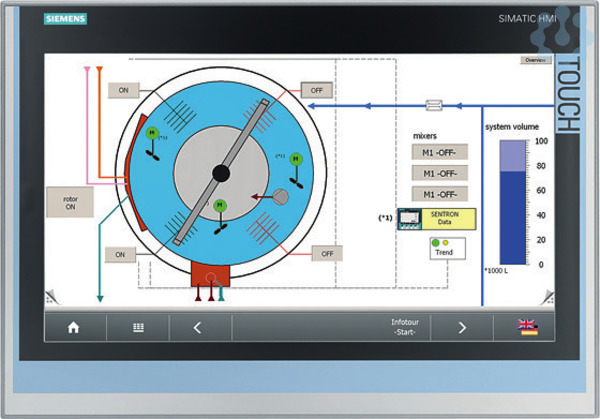Viewport: 600px width, 419px height.
Task: Go forward with right chevron arrow
Action: (462, 327)
